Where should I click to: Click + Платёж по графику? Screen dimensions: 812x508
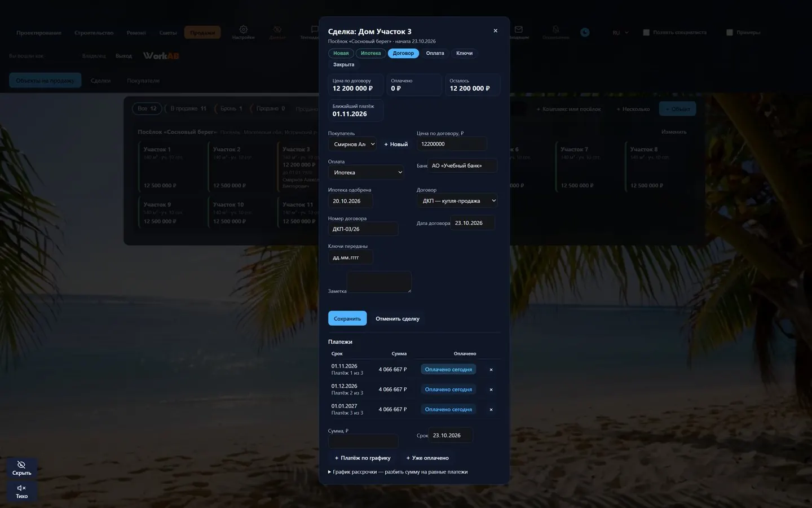[x=363, y=458]
